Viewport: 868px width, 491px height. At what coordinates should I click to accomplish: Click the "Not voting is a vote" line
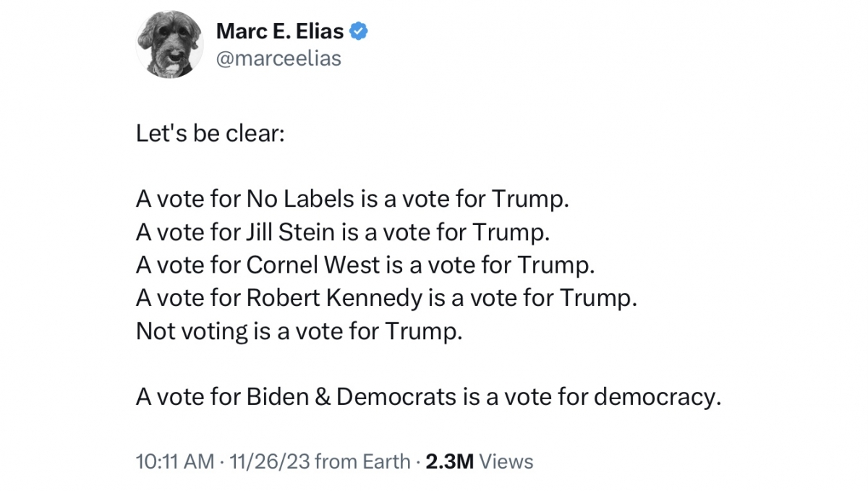tap(298, 332)
